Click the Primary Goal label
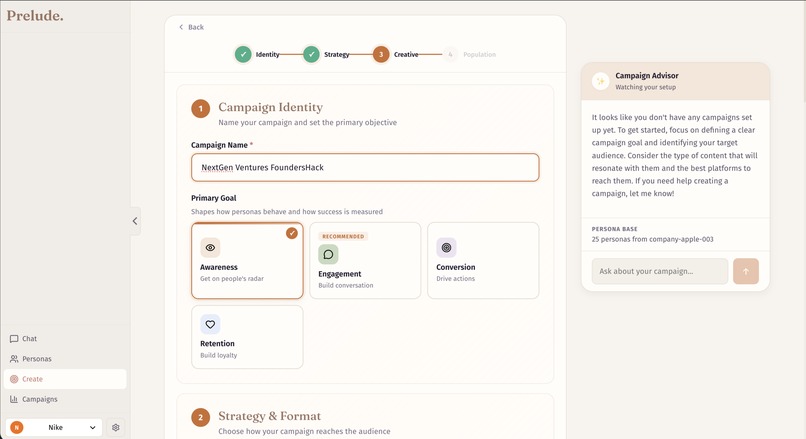The height and width of the screenshot is (439, 806). click(x=214, y=198)
